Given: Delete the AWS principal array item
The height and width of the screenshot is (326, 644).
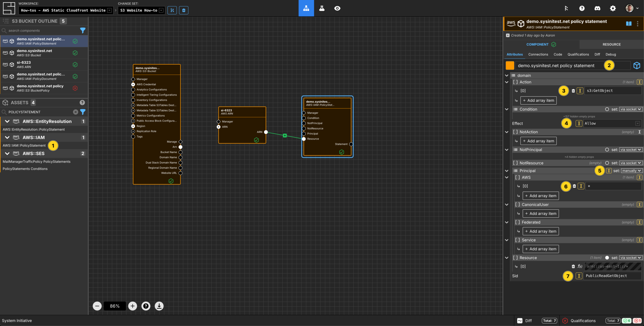Looking at the screenshot, I should [x=574, y=186].
